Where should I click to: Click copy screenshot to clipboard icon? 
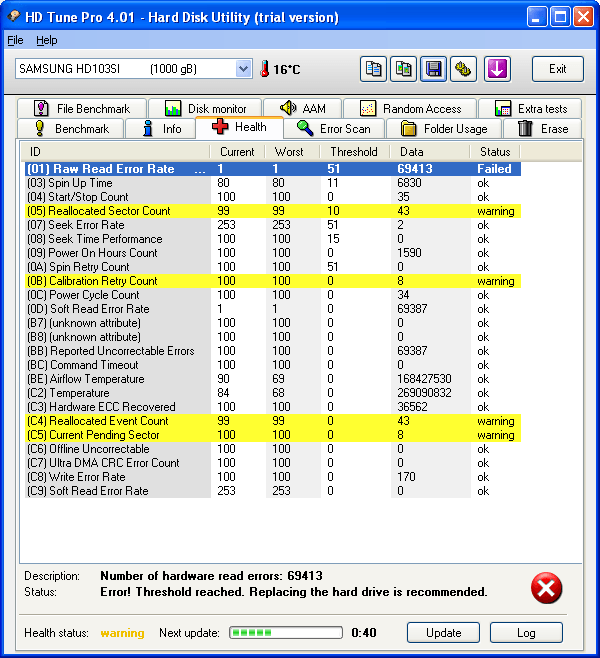(x=403, y=69)
